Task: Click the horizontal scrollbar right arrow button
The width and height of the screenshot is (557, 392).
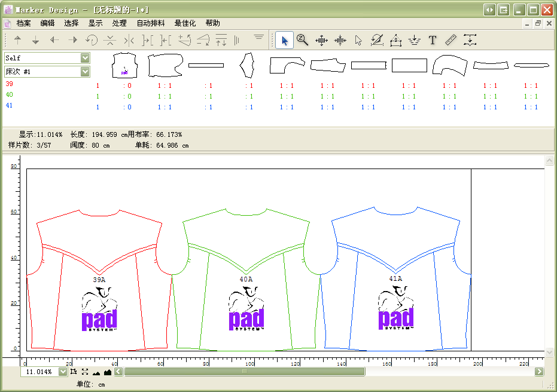Action: 539,372
